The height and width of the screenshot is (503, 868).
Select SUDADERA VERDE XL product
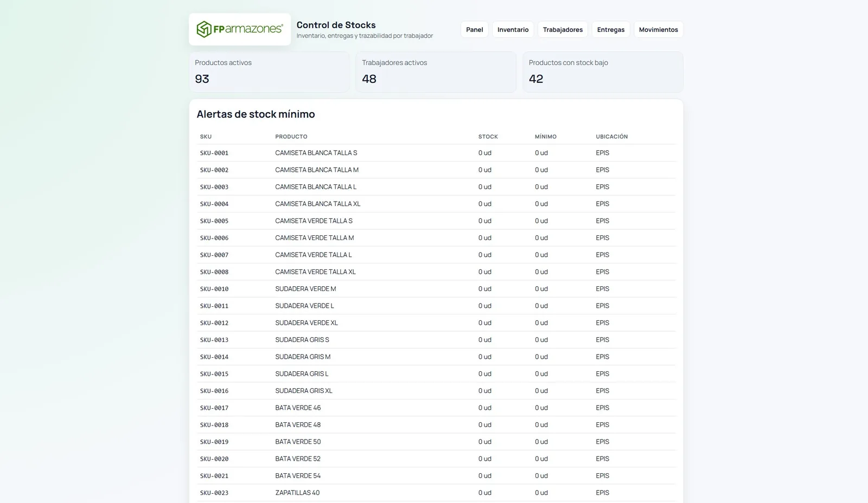[307, 323]
